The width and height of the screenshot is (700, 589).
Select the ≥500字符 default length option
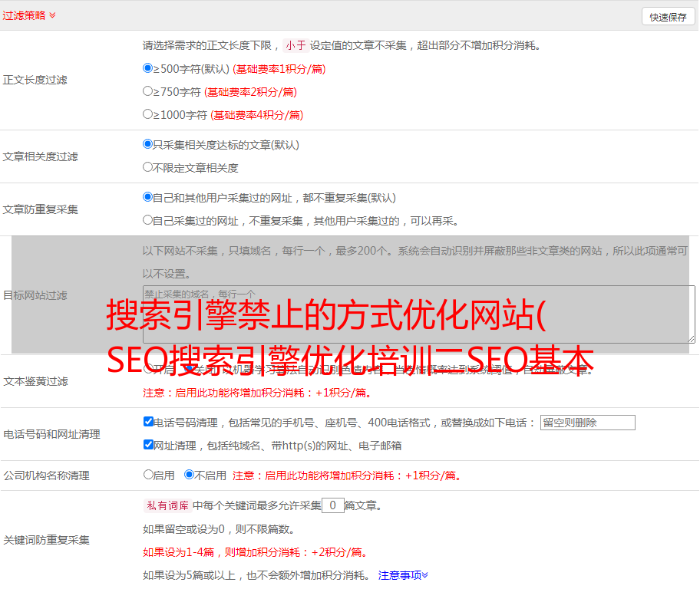(x=148, y=68)
